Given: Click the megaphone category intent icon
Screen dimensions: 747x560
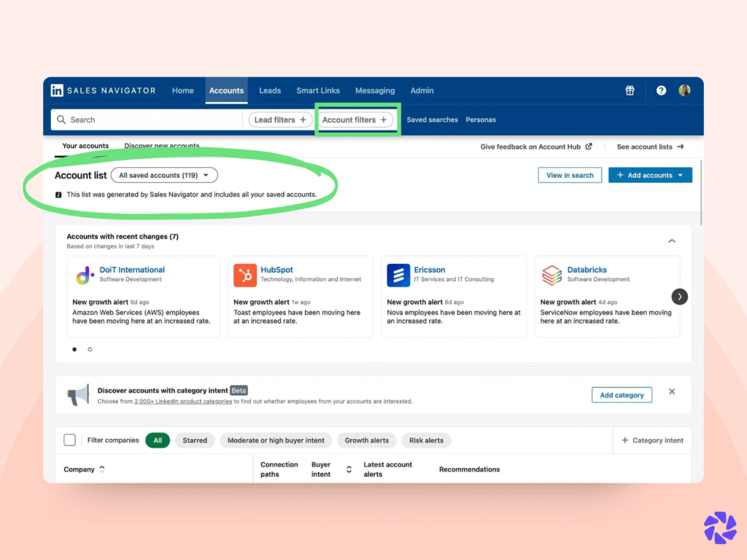Looking at the screenshot, I should point(80,394).
